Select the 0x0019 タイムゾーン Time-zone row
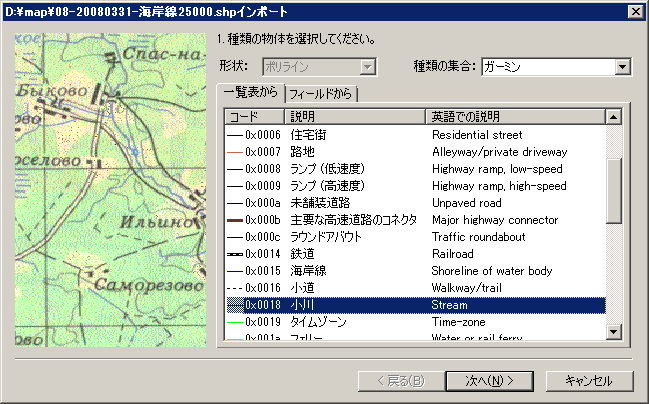Image resolution: width=649 pixels, height=404 pixels. 416,322
